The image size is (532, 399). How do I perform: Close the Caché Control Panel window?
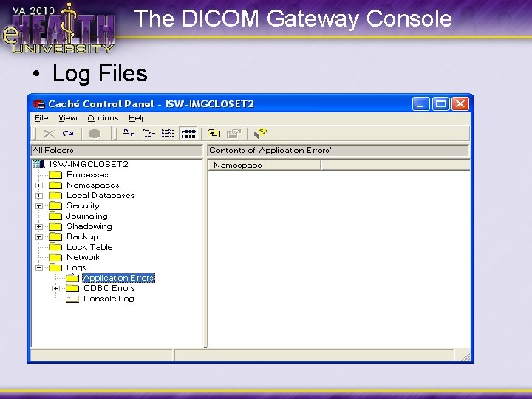460,104
